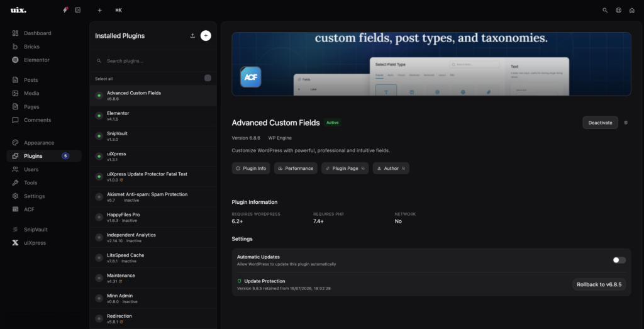The width and height of the screenshot is (644, 329).
Task: Click the Deactivate button
Action: pyautogui.click(x=600, y=123)
